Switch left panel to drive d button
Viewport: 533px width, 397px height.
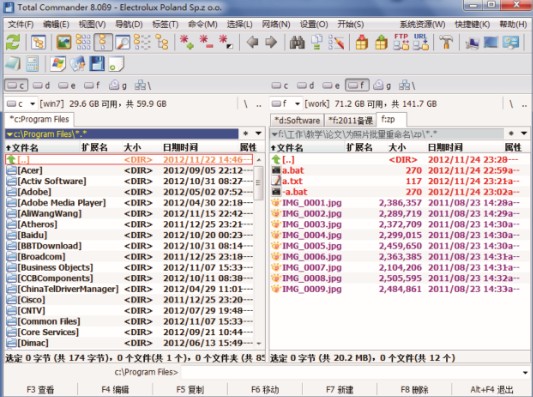point(41,85)
